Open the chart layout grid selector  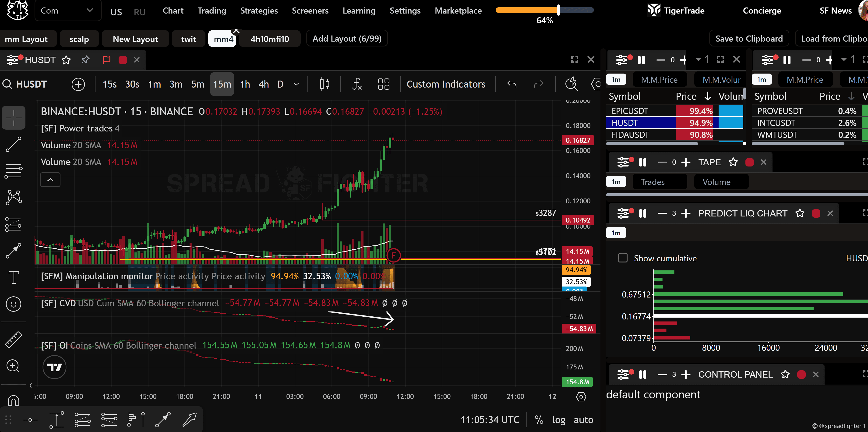click(384, 84)
